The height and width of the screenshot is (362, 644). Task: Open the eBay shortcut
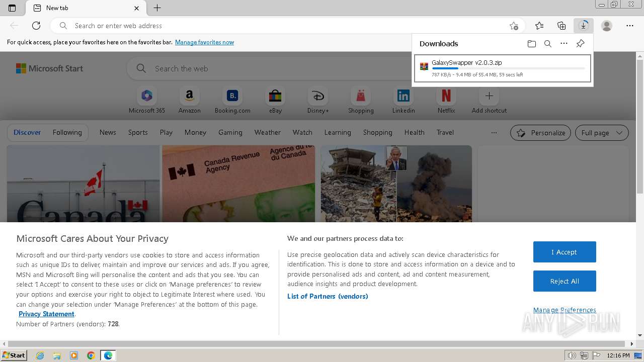click(x=275, y=100)
